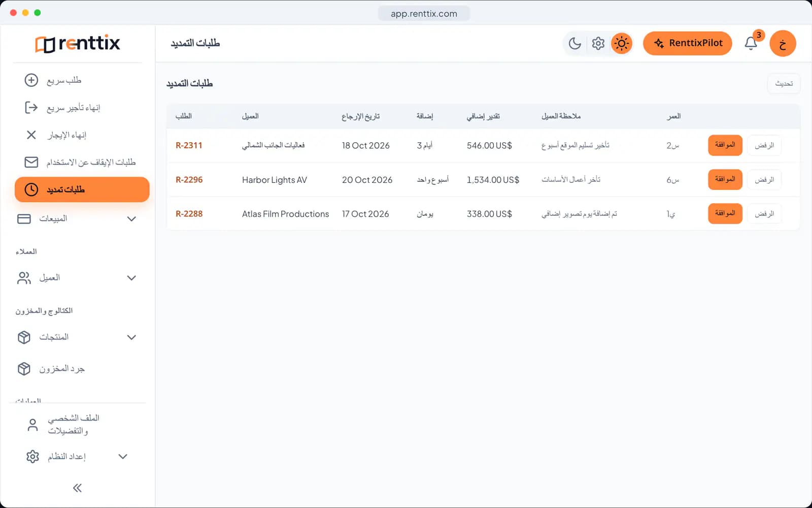Image resolution: width=812 pixels, height=508 pixels.
Task: Click the تاريخ الإرجاع column header
Action: tap(361, 116)
